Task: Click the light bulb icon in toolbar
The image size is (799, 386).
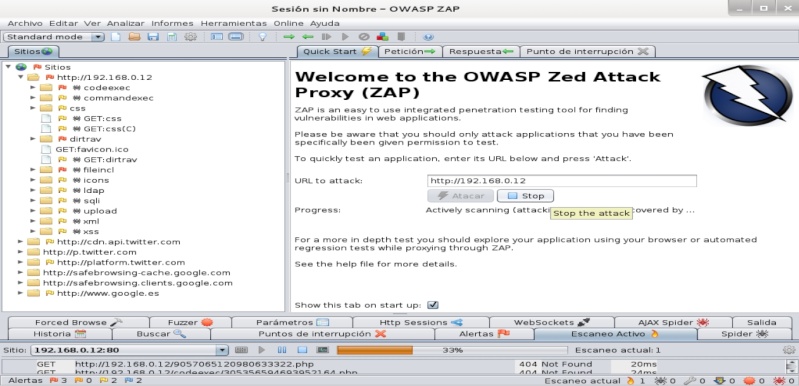Action: tap(262, 37)
